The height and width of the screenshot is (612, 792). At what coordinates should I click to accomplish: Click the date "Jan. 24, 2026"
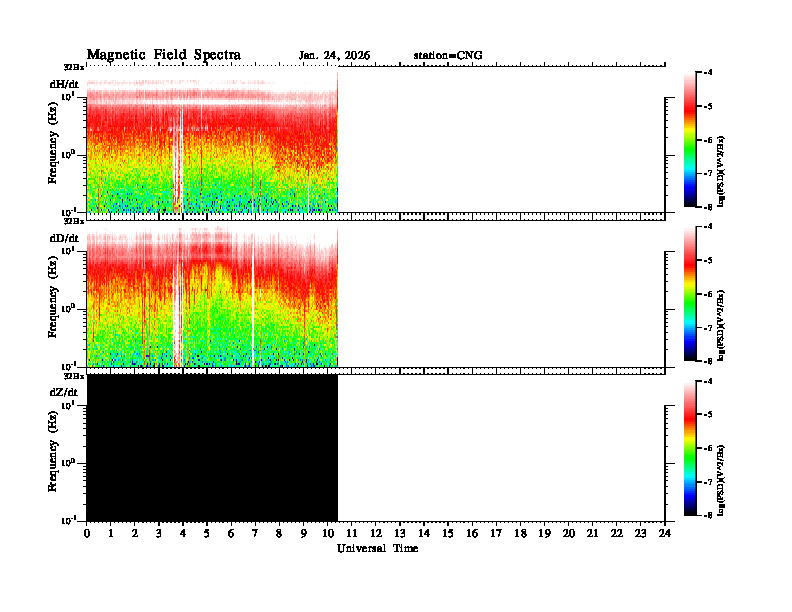(x=334, y=56)
